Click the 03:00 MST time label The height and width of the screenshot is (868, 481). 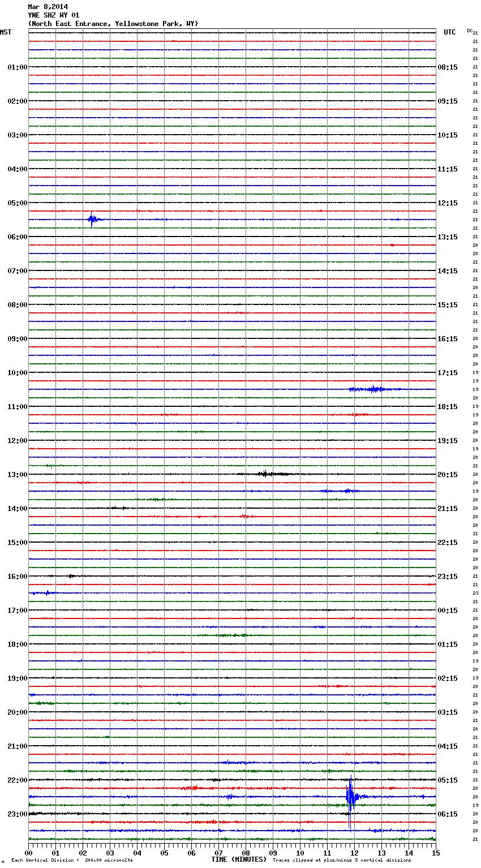pos(17,135)
